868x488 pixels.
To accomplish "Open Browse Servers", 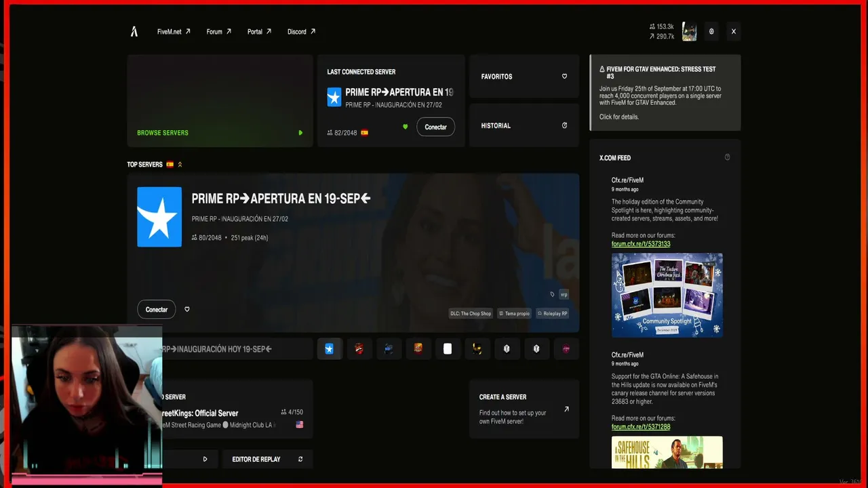I will point(220,101).
